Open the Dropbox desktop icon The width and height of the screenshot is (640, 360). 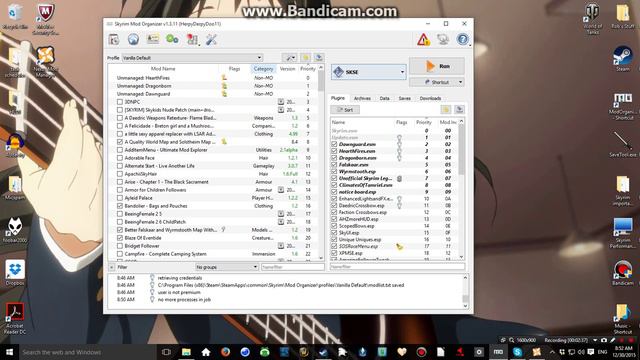(x=15, y=272)
